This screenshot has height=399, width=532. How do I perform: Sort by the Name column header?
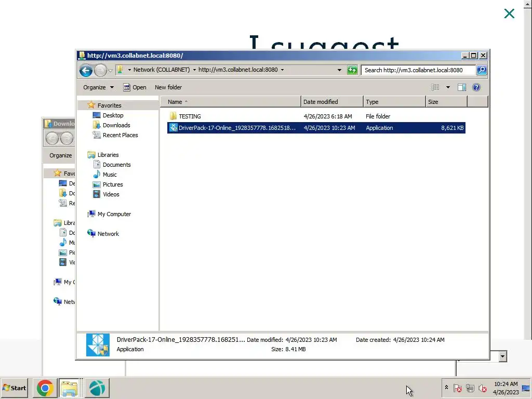(x=231, y=102)
